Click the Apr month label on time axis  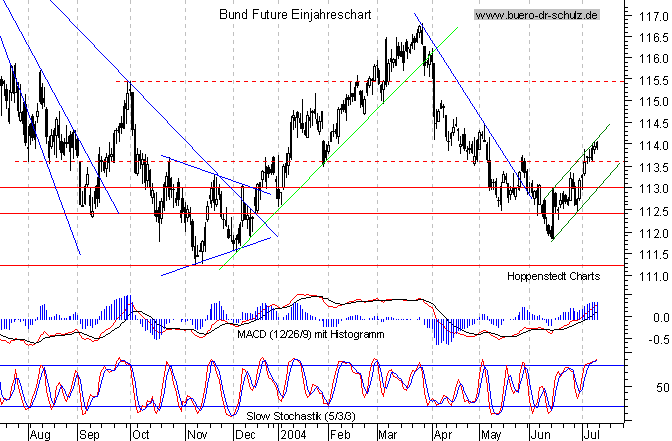click(x=441, y=435)
